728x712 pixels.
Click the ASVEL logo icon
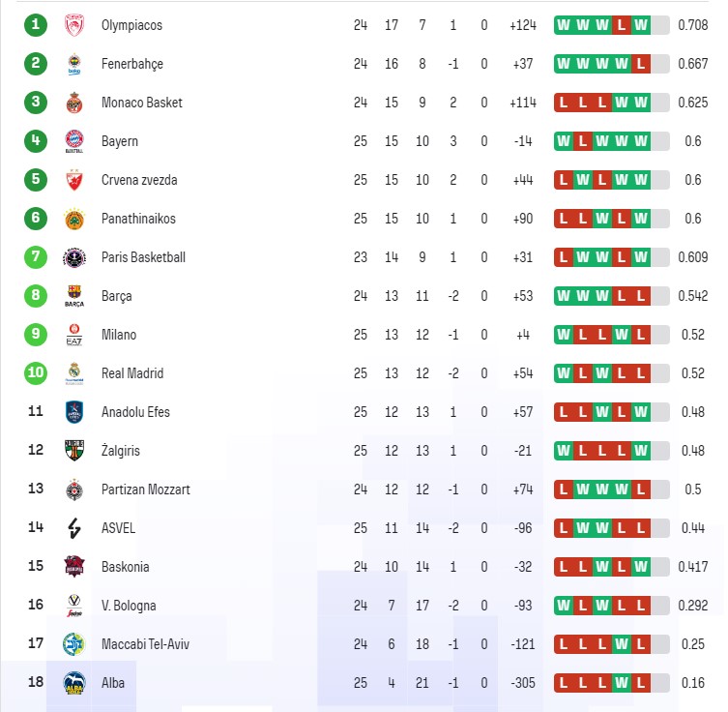[74, 528]
